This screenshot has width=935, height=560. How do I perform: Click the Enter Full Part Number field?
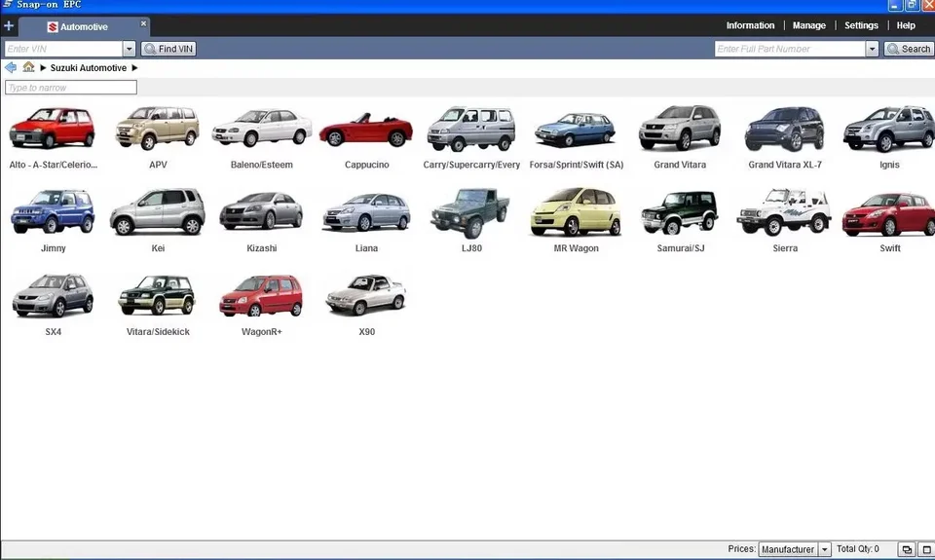pos(790,49)
